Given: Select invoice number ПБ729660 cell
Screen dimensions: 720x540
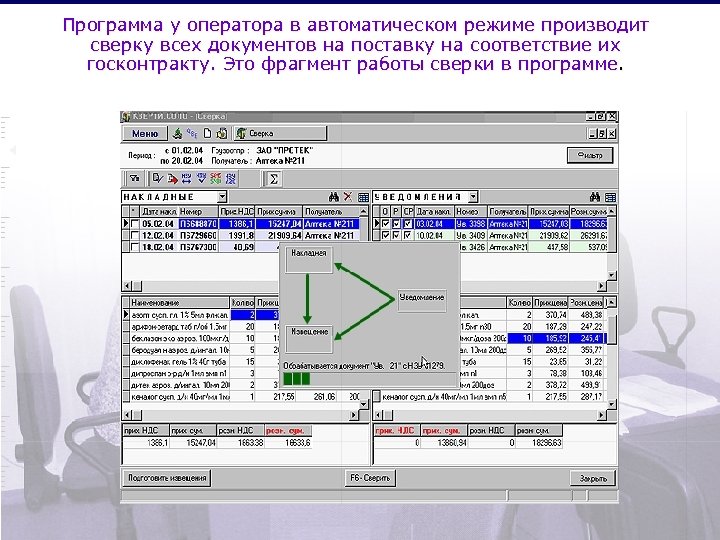Looking at the screenshot, I should [198, 235].
